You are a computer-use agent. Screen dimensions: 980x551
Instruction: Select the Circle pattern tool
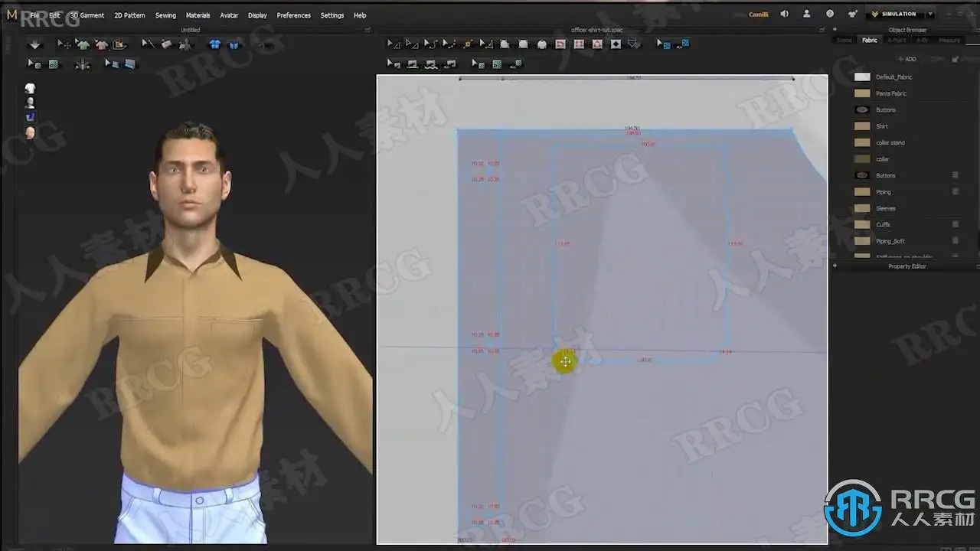(x=542, y=44)
